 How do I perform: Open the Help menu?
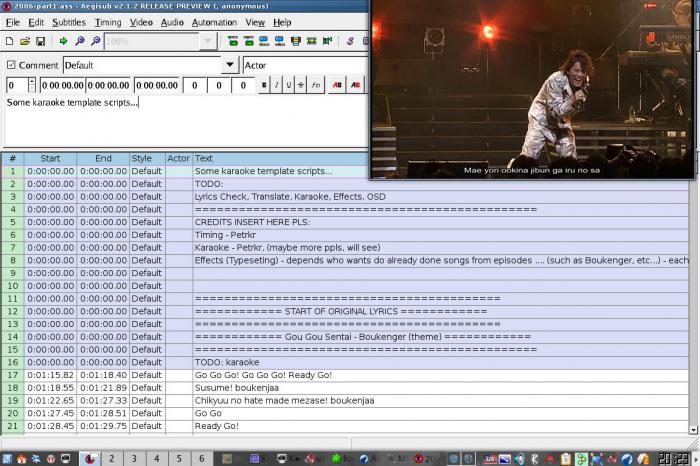click(282, 22)
